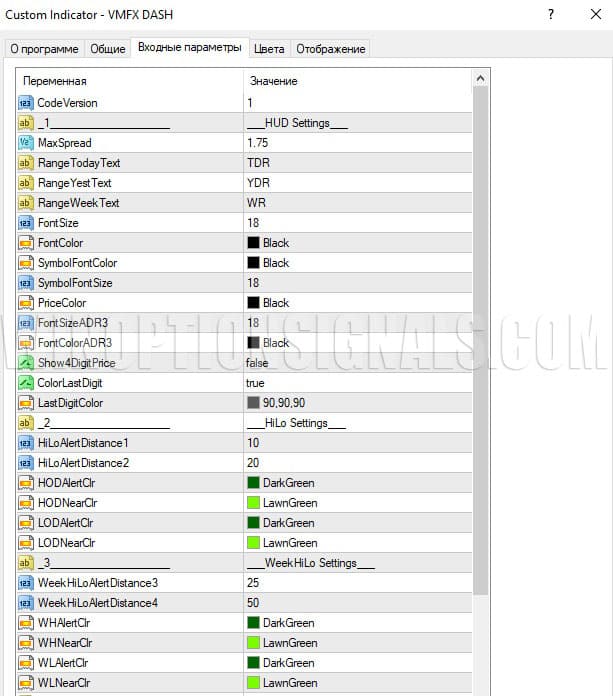Click the double-type icon next to MaxSpread
This screenshot has height=696, width=613.
(26, 143)
